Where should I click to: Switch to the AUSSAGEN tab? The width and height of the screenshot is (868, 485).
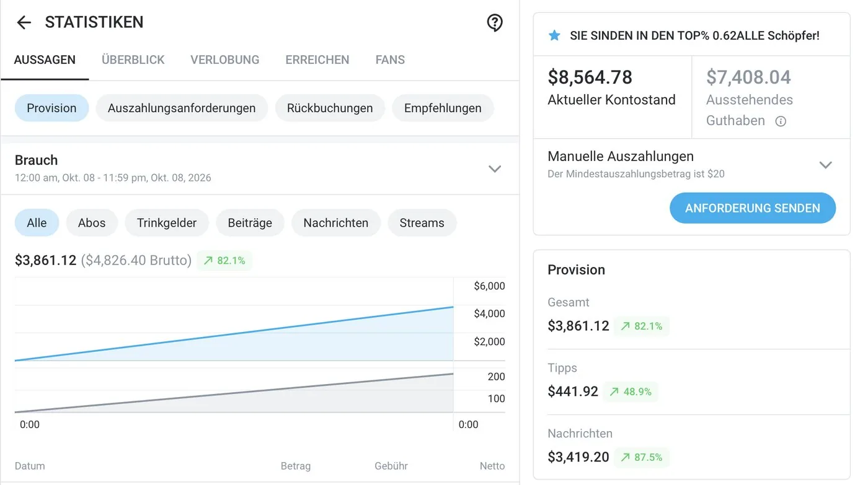coord(45,60)
